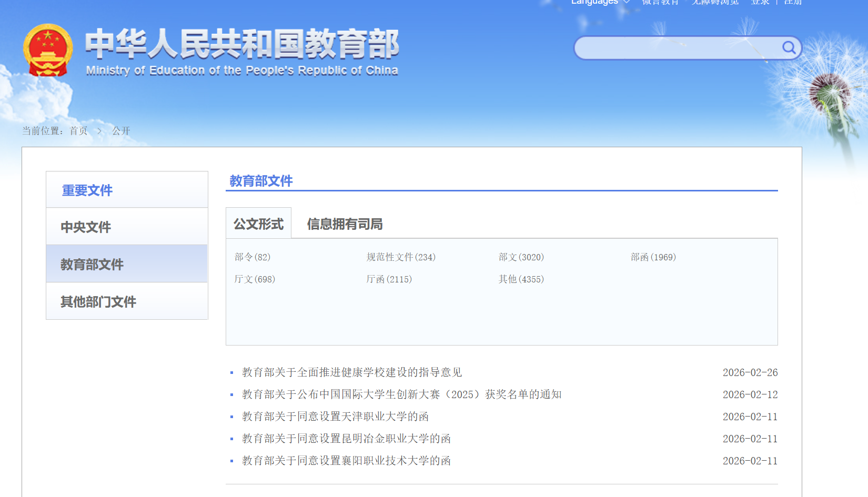
Task: Click the 中华人民共和国教育部 site title banner
Action: 242,52
